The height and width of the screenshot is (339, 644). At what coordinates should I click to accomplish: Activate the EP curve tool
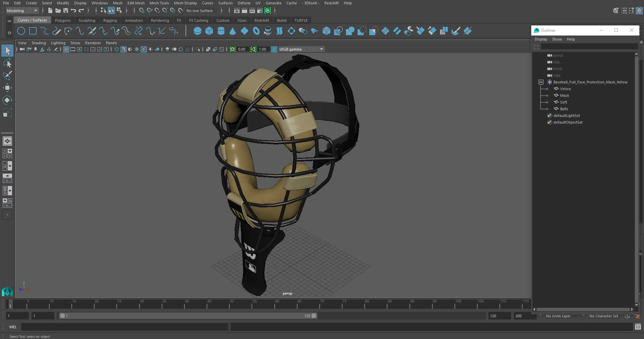pos(45,31)
